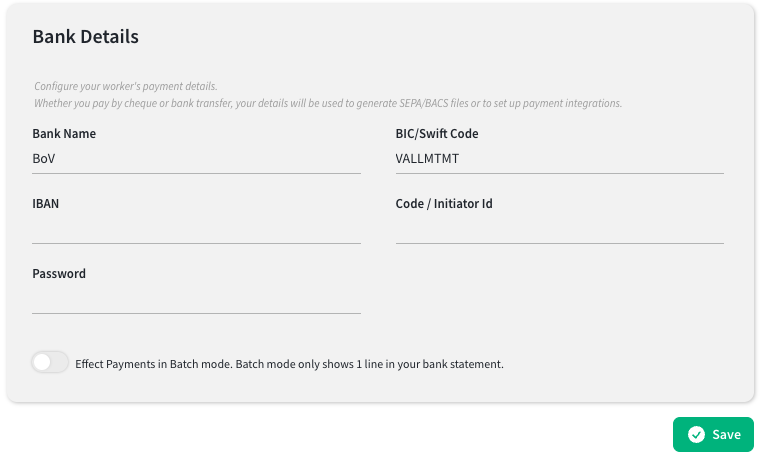Focus the Bank Name input field
The image size is (769, 468).
pyautogui.click(x=196, y=159)
